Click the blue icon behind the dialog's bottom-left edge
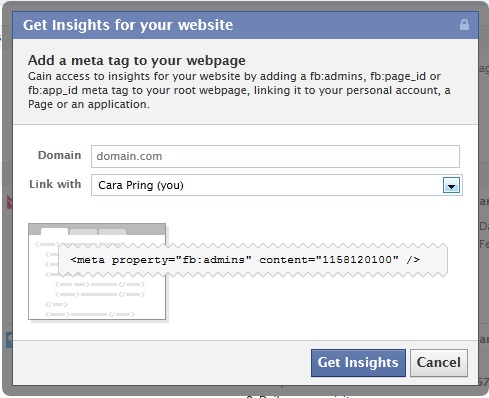This screenshot has width=489, height=398. [9, 340]
